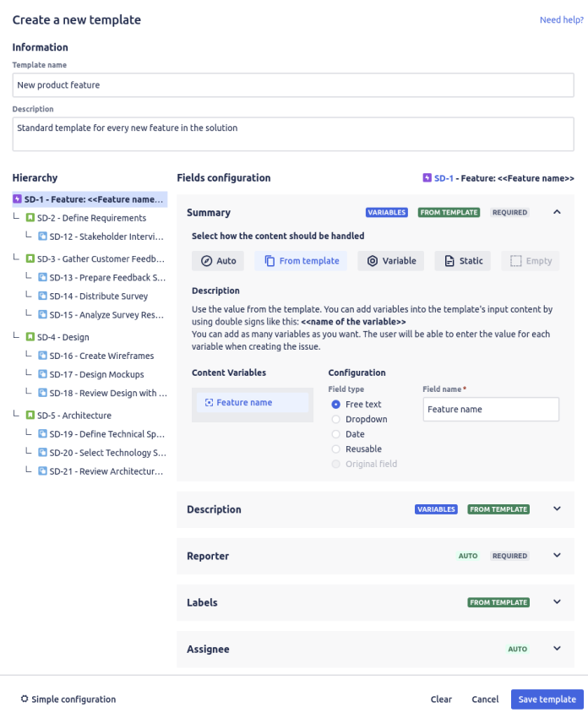Choose the From template handling text
This screenshot has height=718, width=588.
click(309, 261)
